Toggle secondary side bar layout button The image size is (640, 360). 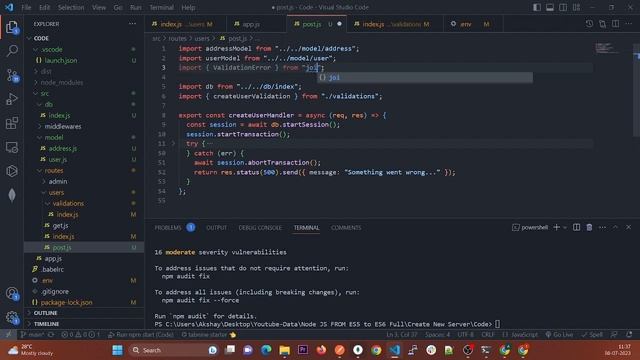(x=563, y=7)
